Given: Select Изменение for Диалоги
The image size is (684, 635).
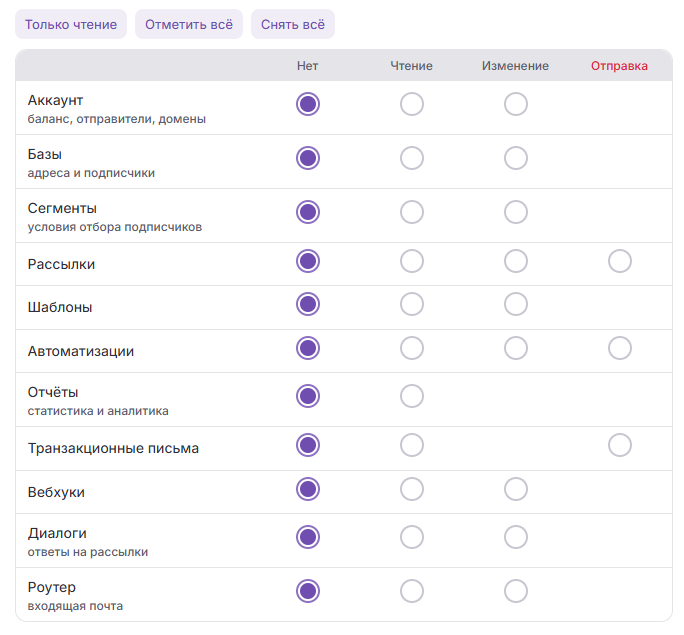Looking at the screenshot, I should point(516,537).
